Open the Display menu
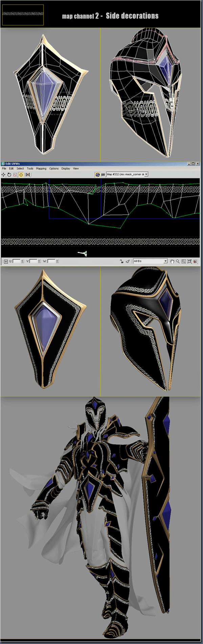The width and height of the screenshot is (203, 644). tap(66, 169)
